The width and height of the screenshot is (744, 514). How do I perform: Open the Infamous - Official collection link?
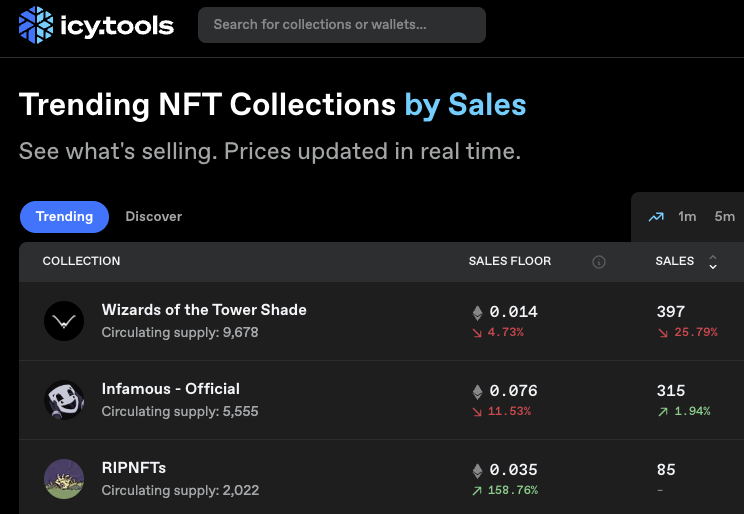(171, 389)
